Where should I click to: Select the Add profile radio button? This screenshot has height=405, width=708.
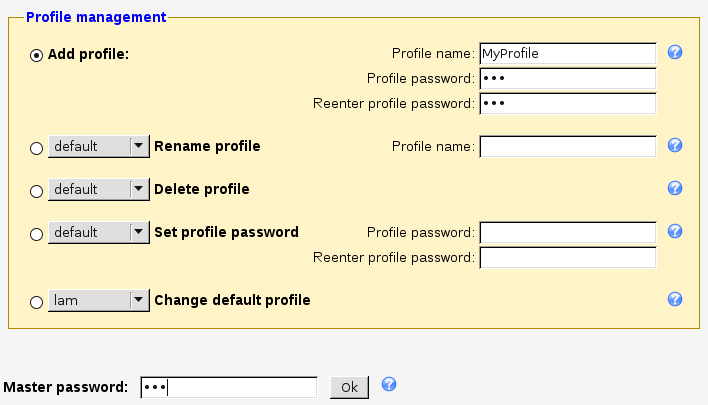pyautogui.click(x=37, y=54)
